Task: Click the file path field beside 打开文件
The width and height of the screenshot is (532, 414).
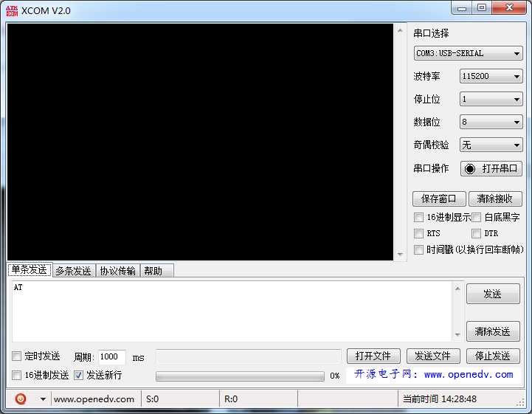Action: coord(249,356)
